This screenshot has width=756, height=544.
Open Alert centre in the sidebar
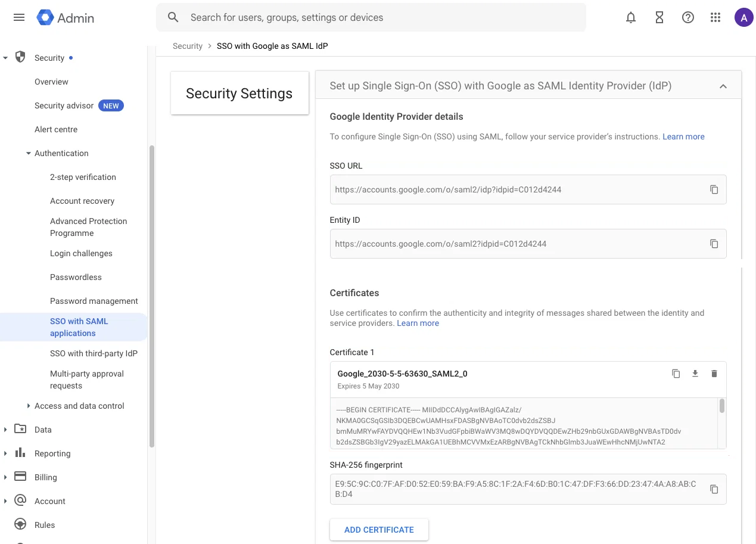pos(56,129)
